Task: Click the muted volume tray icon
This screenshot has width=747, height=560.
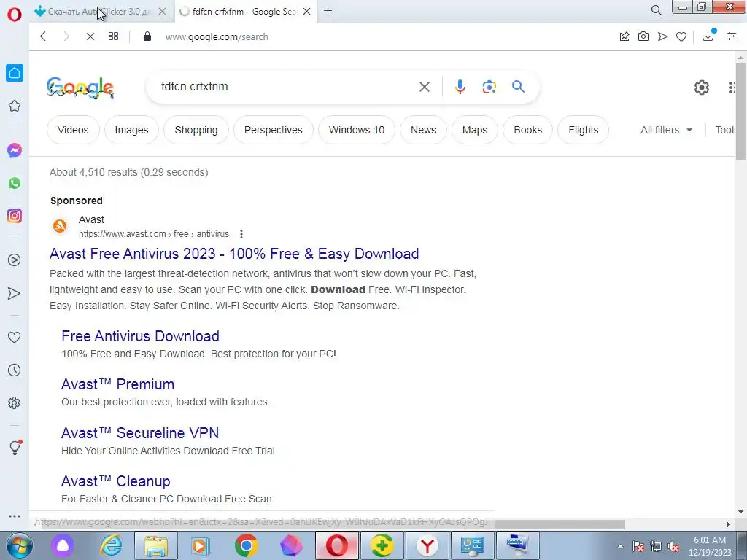Action: coord(673,547)
